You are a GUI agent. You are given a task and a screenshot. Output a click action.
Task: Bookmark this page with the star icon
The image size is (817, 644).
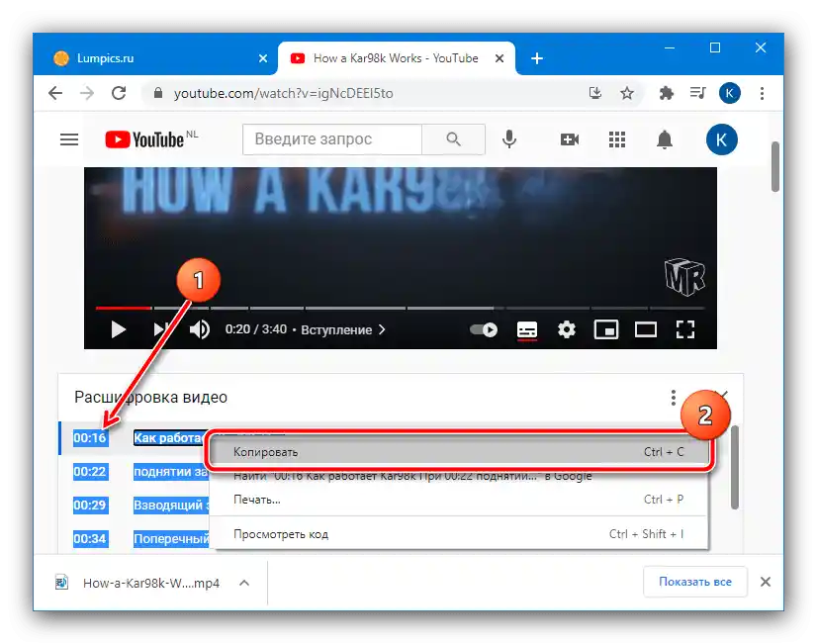tap(627, 93)
